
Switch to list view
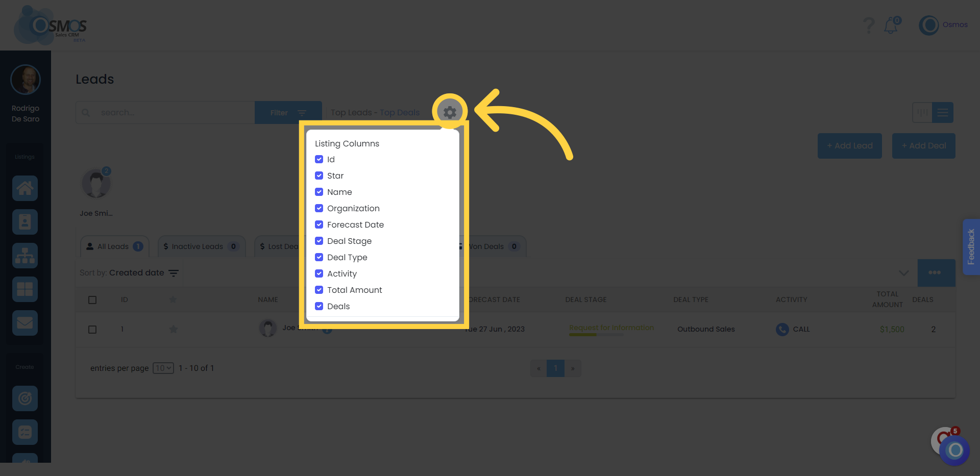943,112
